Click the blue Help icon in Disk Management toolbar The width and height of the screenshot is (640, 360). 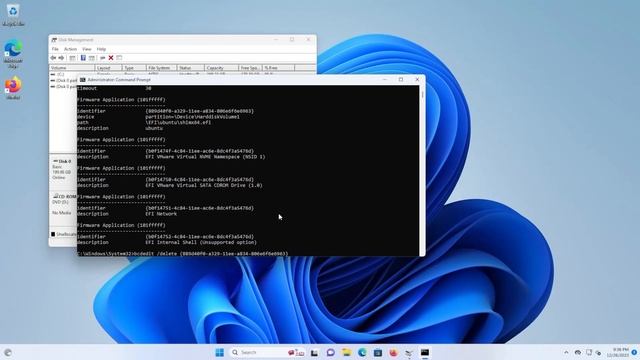coord(83,58)
